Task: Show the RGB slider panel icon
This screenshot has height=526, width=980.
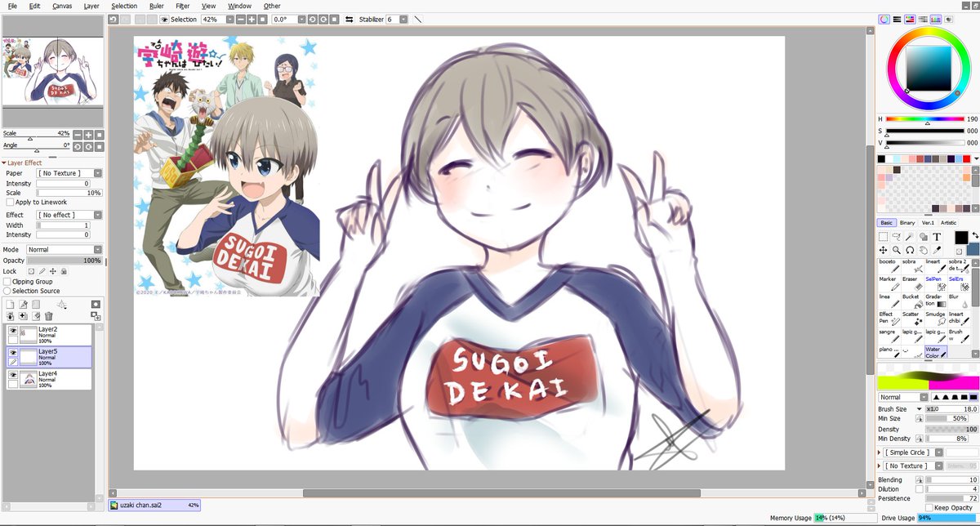Action: coord(897,19)
